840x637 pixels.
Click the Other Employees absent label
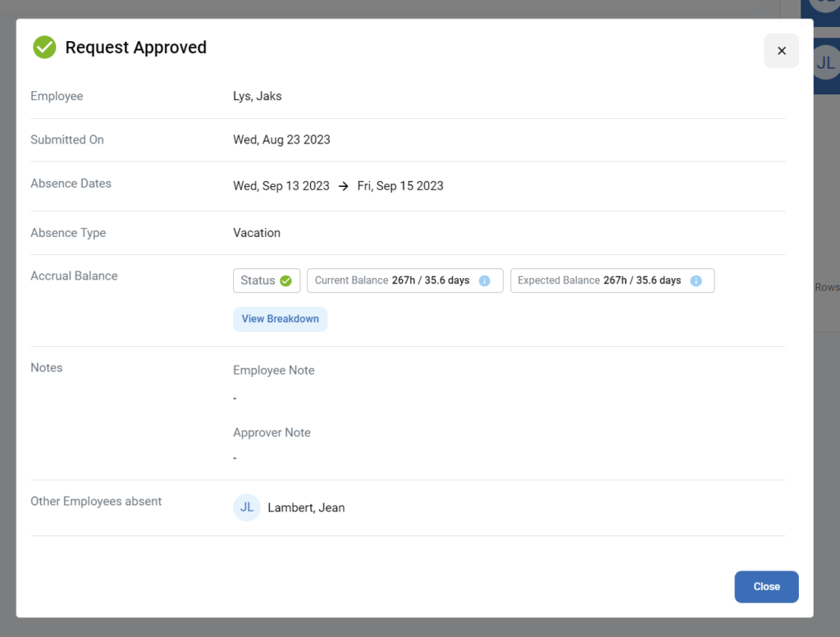[96, 502]
